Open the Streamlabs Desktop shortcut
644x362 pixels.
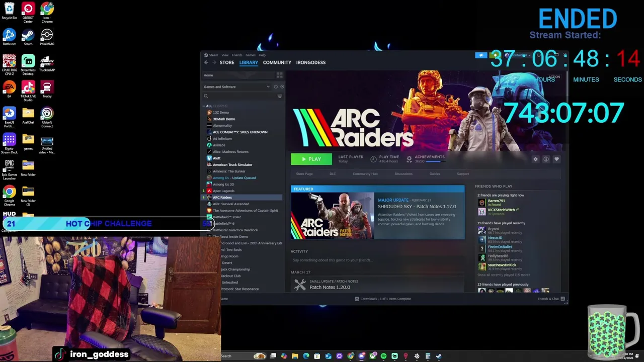pos(28,64)
